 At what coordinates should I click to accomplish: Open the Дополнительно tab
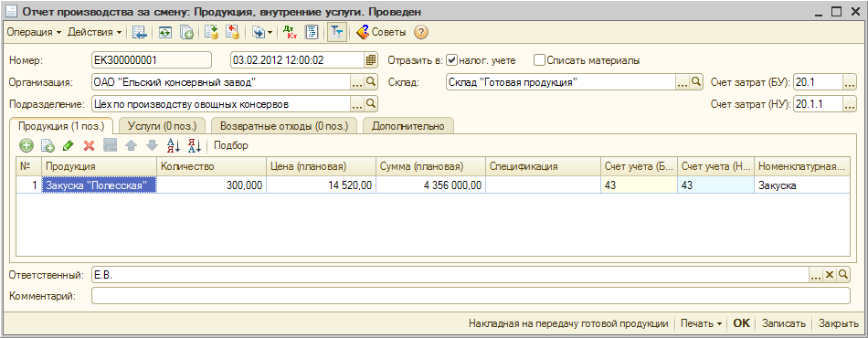pos(408,126)
